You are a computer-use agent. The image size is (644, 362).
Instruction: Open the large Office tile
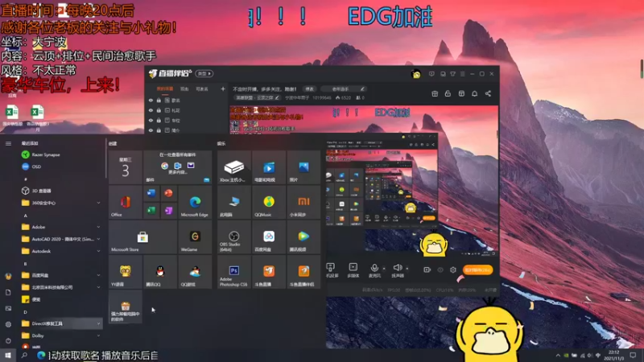(126, 203)
